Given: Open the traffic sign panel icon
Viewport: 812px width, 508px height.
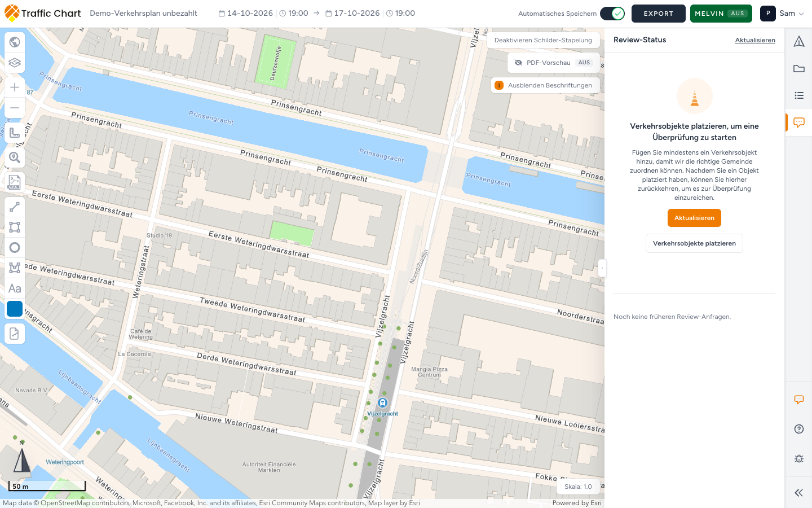Looking at the screenshot, I should click(799, 41).
